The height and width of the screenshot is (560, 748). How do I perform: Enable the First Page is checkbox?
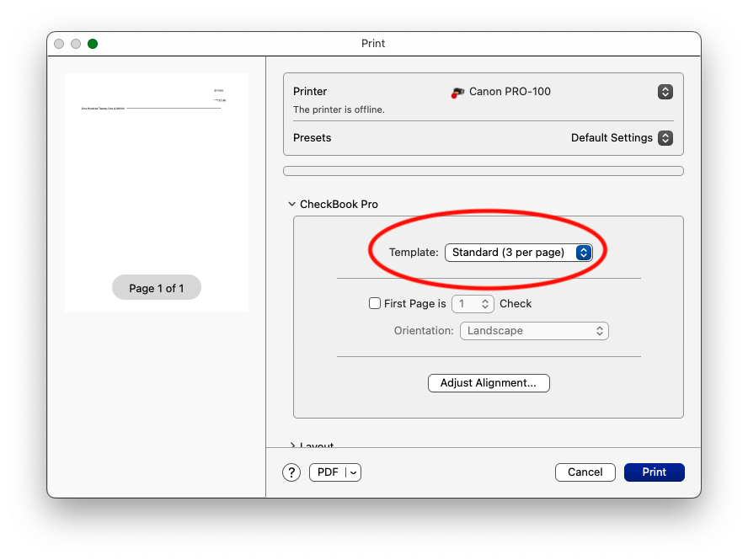pyautogui.click(x=375, y=303)
